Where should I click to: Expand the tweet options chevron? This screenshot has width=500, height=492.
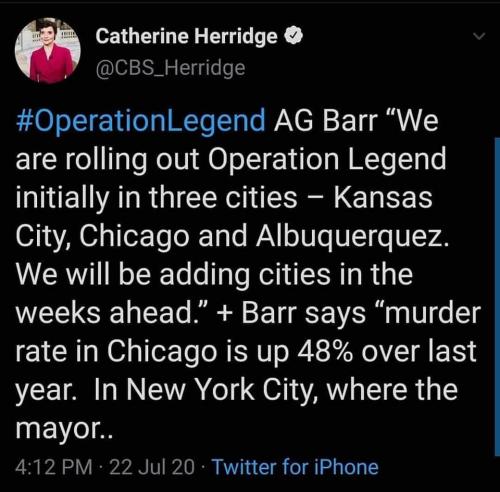coord(479,36)
